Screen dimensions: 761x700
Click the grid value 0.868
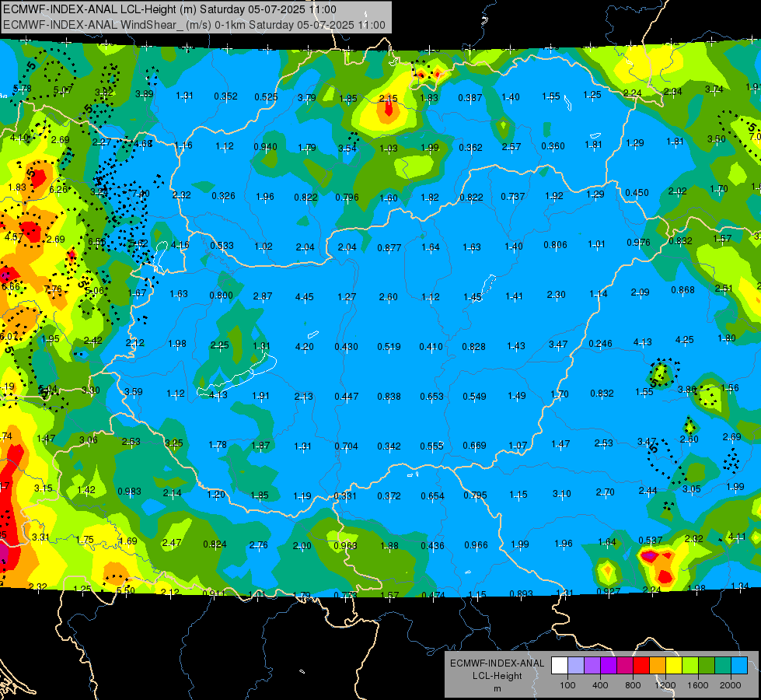point(682,290)
